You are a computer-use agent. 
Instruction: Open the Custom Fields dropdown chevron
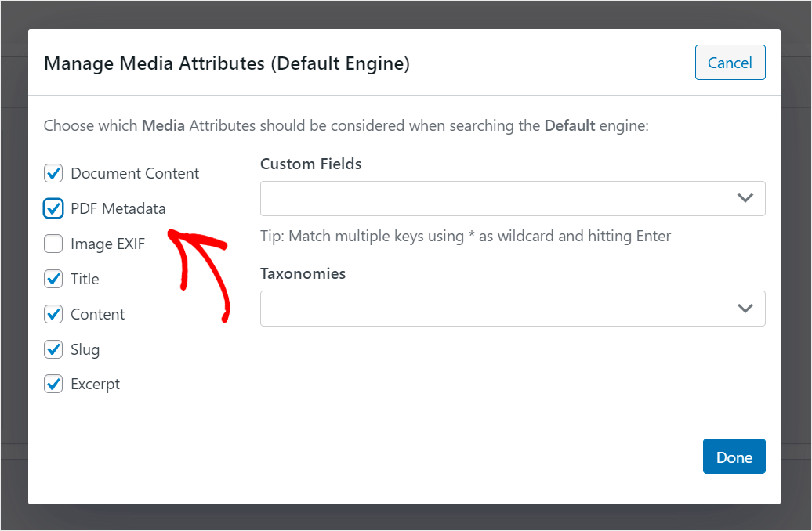[745, 198]
